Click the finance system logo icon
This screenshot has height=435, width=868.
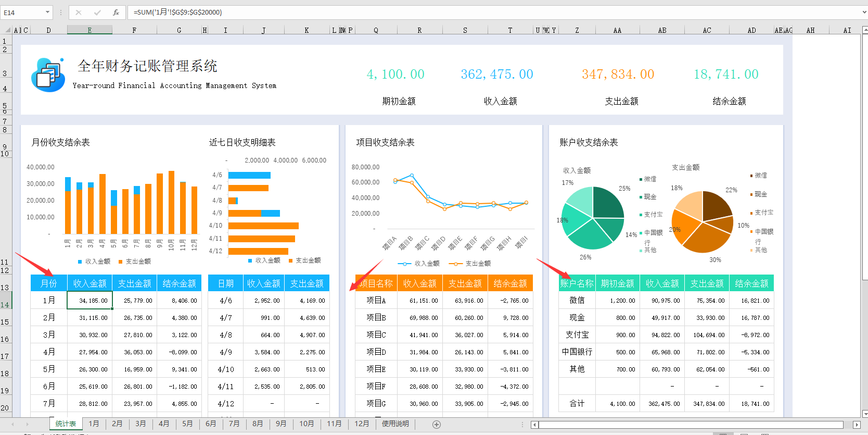click(x=48, y=75)
